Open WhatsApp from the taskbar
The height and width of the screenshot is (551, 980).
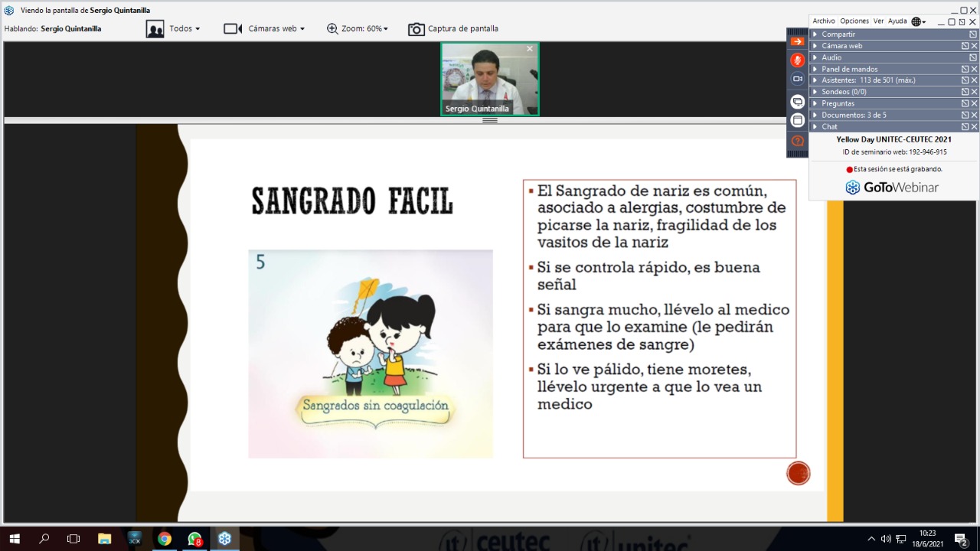pos(194,539)
